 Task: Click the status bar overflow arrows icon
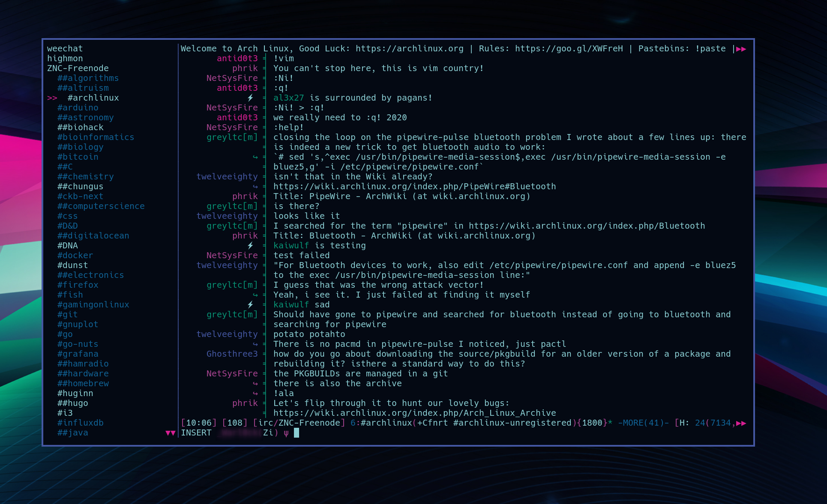(741, 423)
